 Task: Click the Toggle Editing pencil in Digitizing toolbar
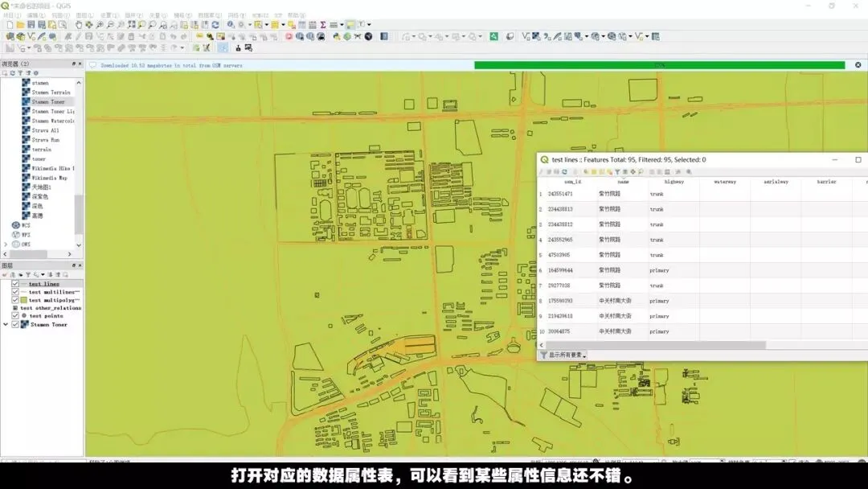79,36
